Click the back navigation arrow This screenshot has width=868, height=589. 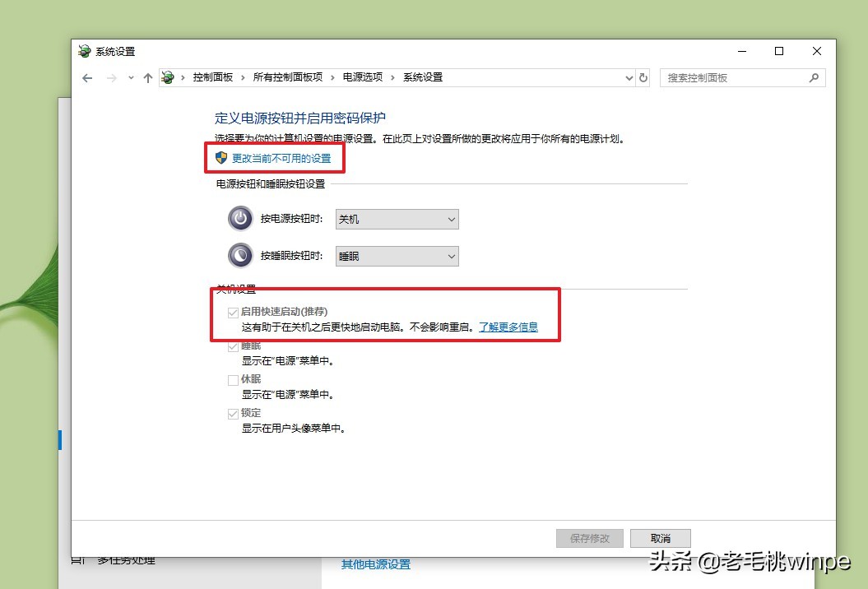pos(88,77)
